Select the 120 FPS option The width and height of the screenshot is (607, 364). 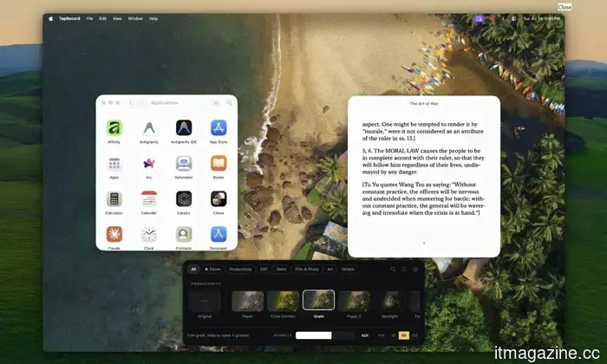pos(414,335)
